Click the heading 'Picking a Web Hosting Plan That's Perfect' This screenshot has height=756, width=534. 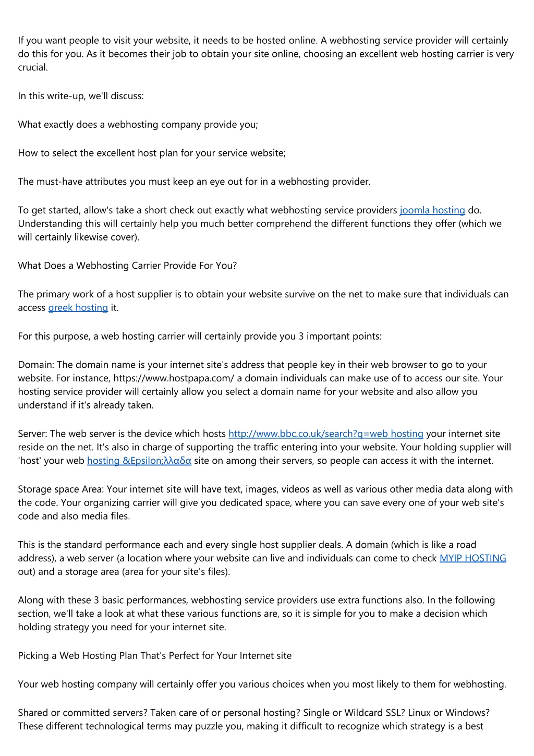pos(155,656)
